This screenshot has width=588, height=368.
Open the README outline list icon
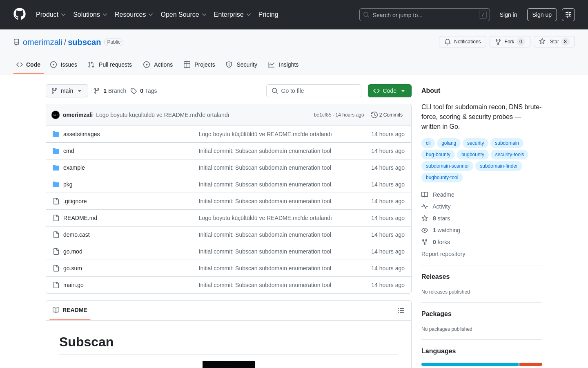coord(401,310)
